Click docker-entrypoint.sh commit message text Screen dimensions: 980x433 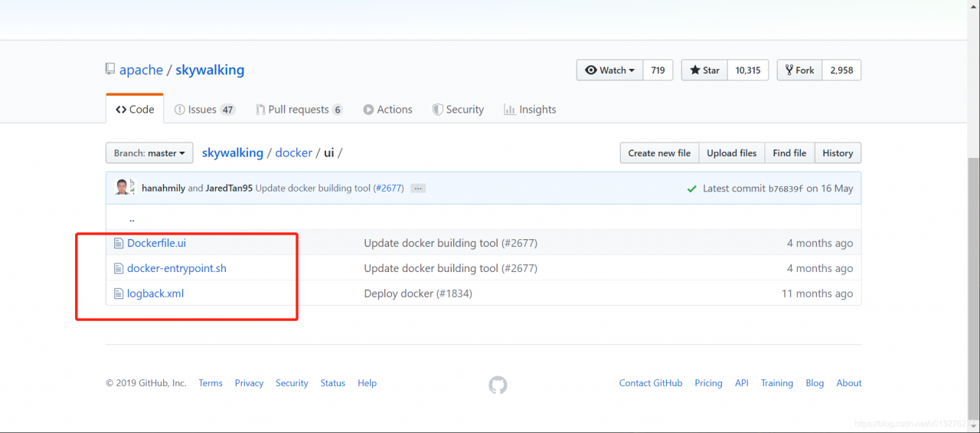[451, 268]
